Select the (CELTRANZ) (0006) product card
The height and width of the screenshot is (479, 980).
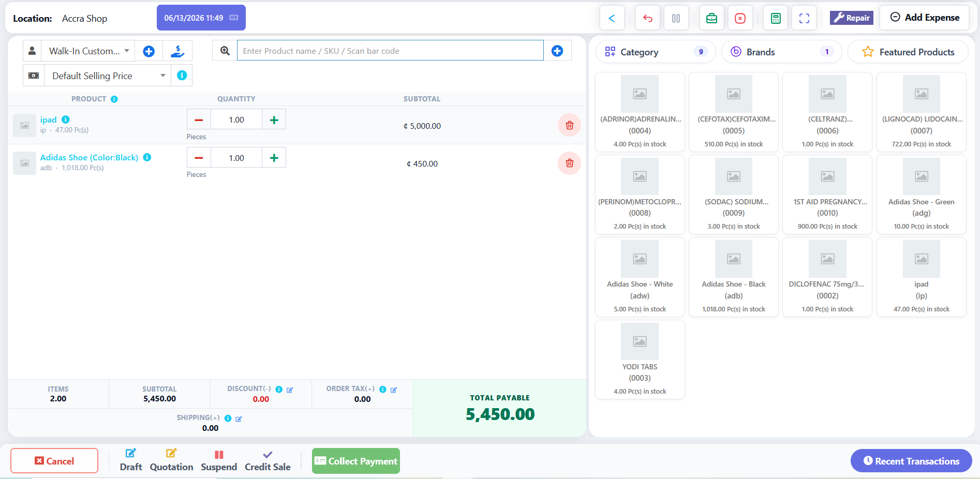827,112
